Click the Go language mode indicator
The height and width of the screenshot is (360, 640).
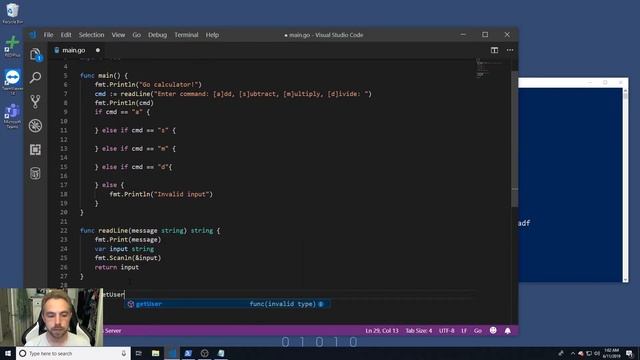[478, 331]
